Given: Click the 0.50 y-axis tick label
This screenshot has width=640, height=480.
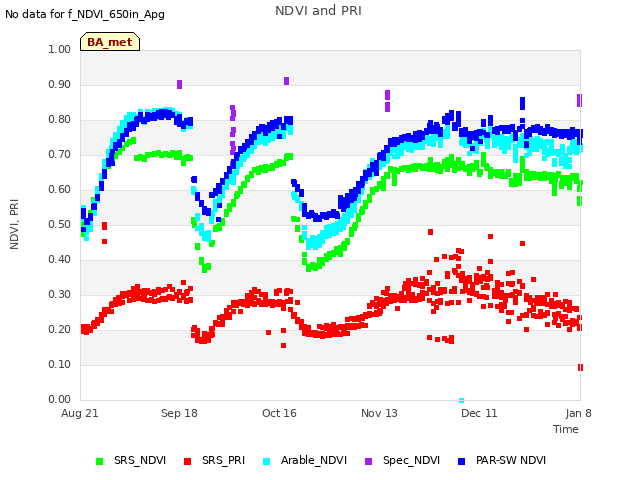Looking at the screenshot, I should click(60, 224).
